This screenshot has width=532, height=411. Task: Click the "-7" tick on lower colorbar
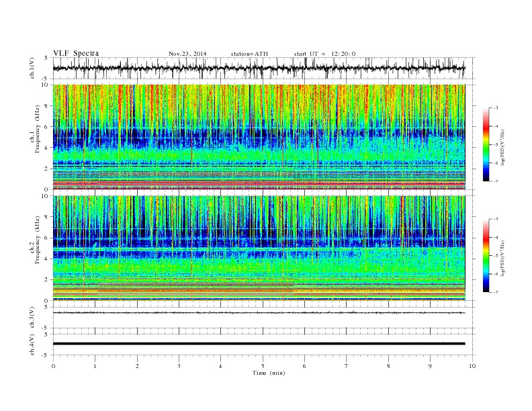(495, 292)
